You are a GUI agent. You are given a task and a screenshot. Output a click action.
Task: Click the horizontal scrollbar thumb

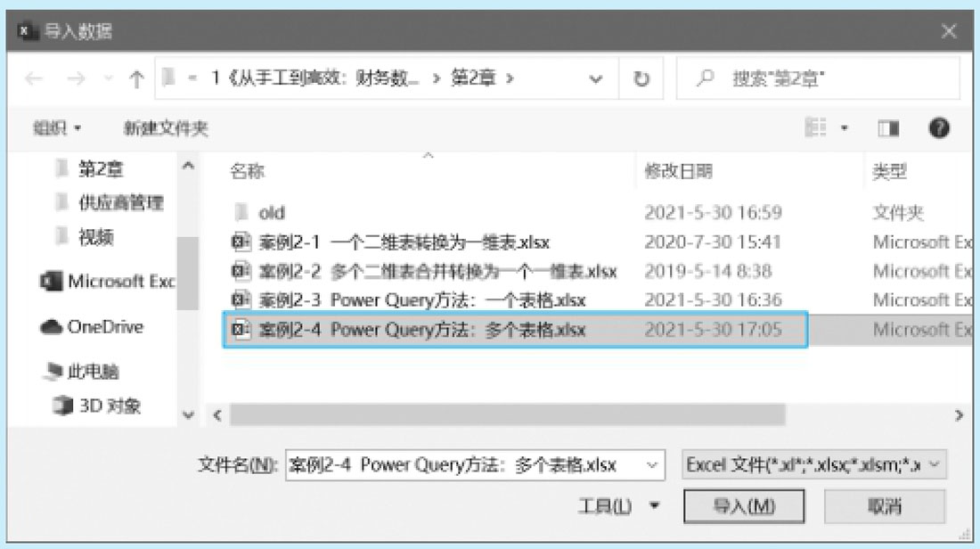click(507, 414)
